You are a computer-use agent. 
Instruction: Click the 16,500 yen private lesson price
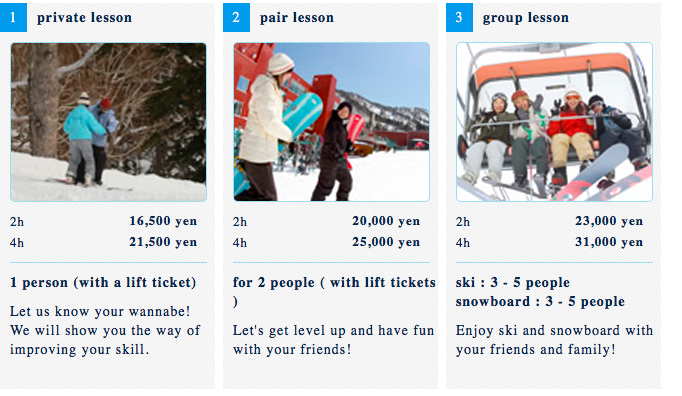tap(163, 221)
